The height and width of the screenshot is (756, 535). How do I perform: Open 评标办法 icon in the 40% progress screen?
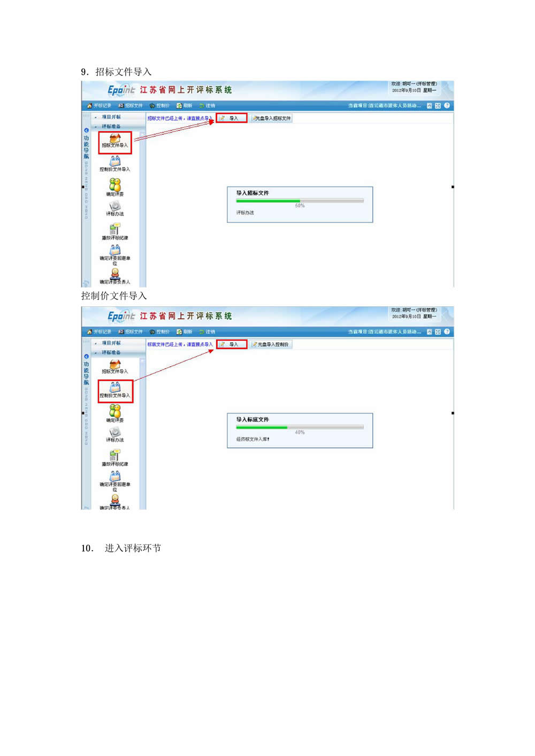(x=115, y=434)
